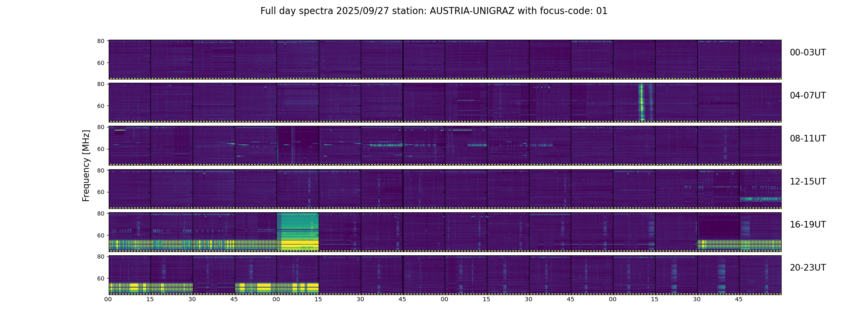Click the '80' tick of the 04-07UT row
868x331 pixels.
[x=100, y=84]
